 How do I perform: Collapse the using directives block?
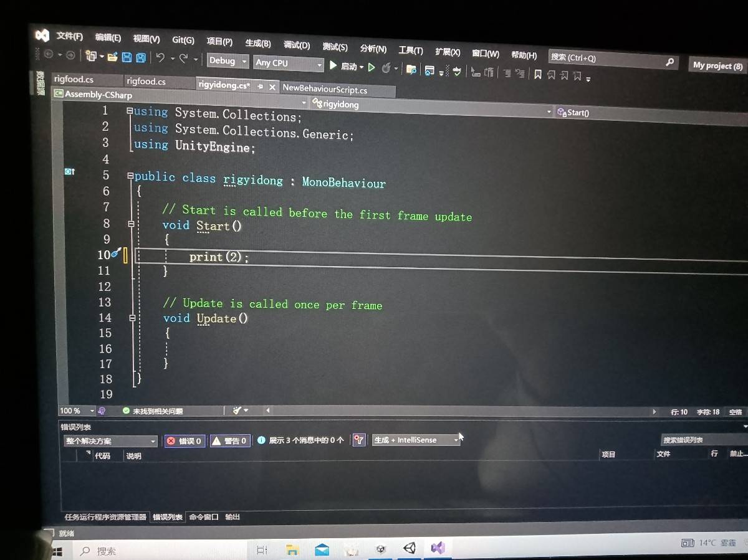pyautogui.click(x=129, y=111)
